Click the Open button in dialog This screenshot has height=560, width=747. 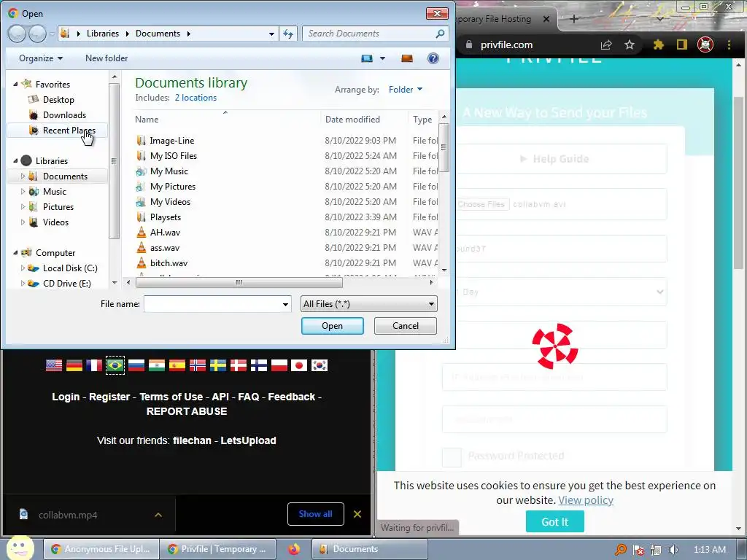click(x=332, y=326)
